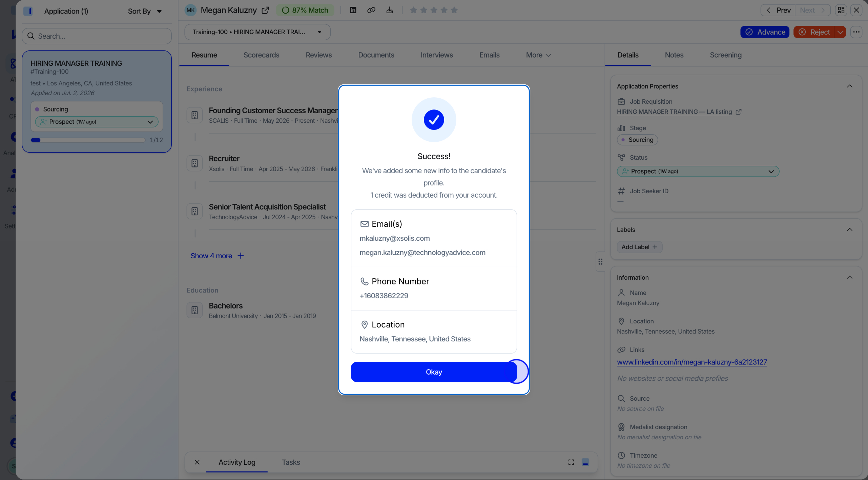Close the Activity Log panel with X
868x480 pixels.
tap(197, 462)
